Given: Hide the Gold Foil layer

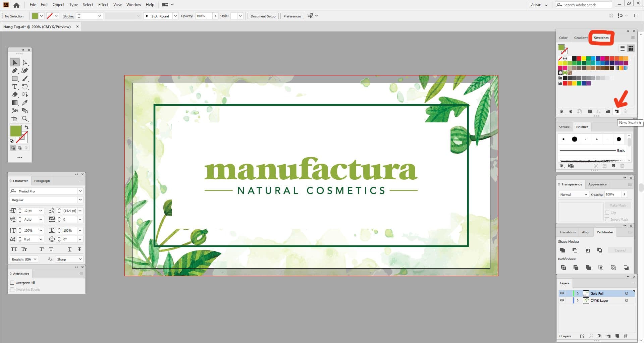Looking at the screenshot, I should click(x=562, y=293).
